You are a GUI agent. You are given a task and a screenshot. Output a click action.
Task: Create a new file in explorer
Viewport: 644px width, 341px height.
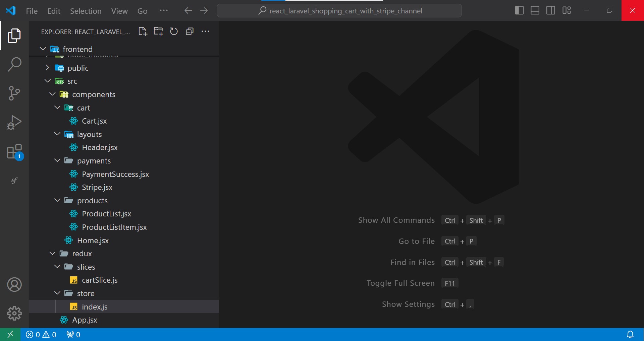pyautogui.click(x=143, y=31)
